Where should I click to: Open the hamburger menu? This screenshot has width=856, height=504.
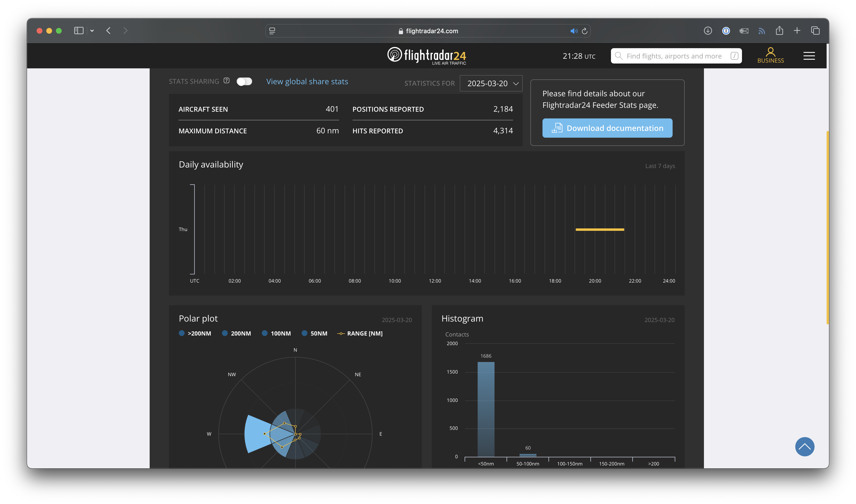[x=809, y=56]
